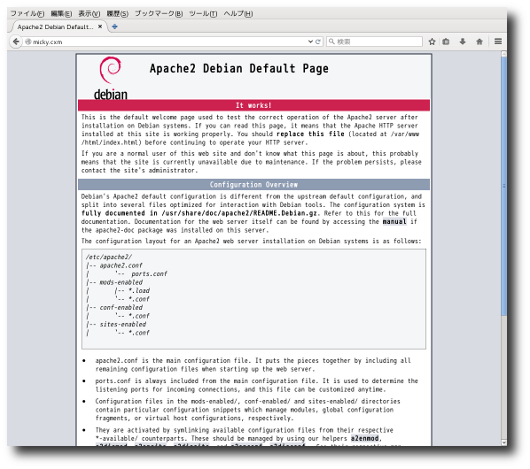Image resolution: width=530 pixels, height=469 pixels.
Task: Go to the home page icon
Action: pyautogui.click(x=479, y=42)
